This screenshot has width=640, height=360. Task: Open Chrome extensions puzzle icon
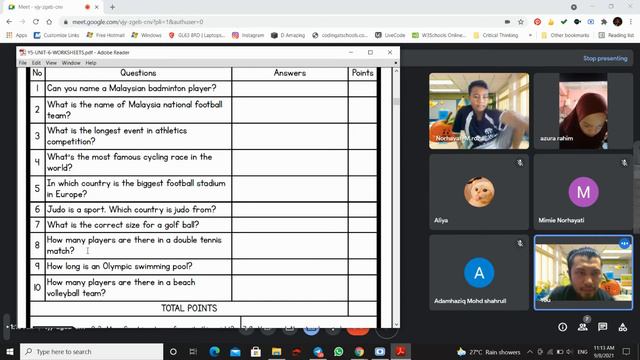pos(604,22)
